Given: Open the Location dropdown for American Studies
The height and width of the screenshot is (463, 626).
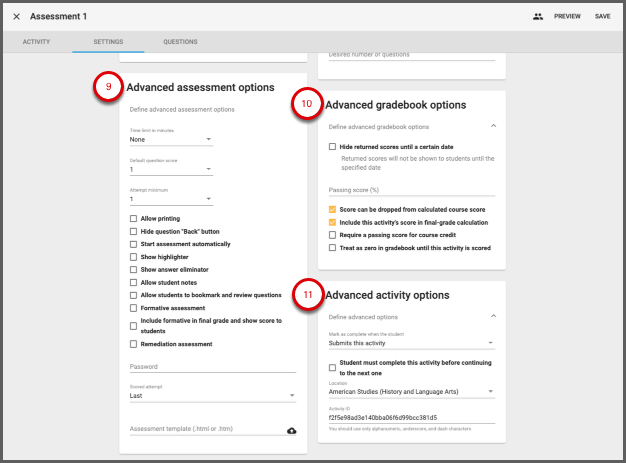Looking at the screenshot, I should tap(411, 392).
